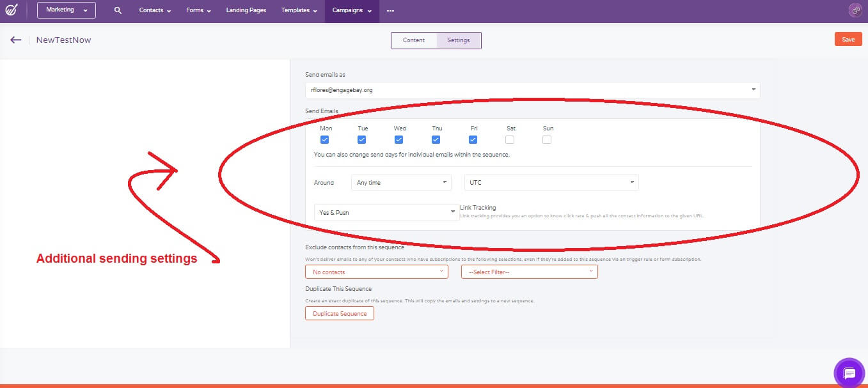The image size is (868, 388).
Task: Click the back arrow next to NewTestNow
Action: click(x=15, y=40)
